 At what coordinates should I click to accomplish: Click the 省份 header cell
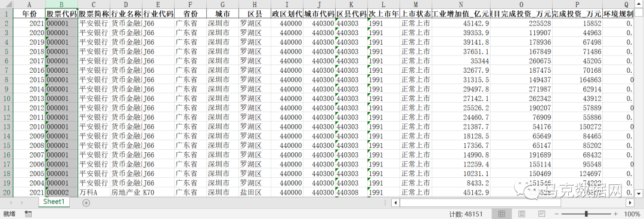point(191,14)
